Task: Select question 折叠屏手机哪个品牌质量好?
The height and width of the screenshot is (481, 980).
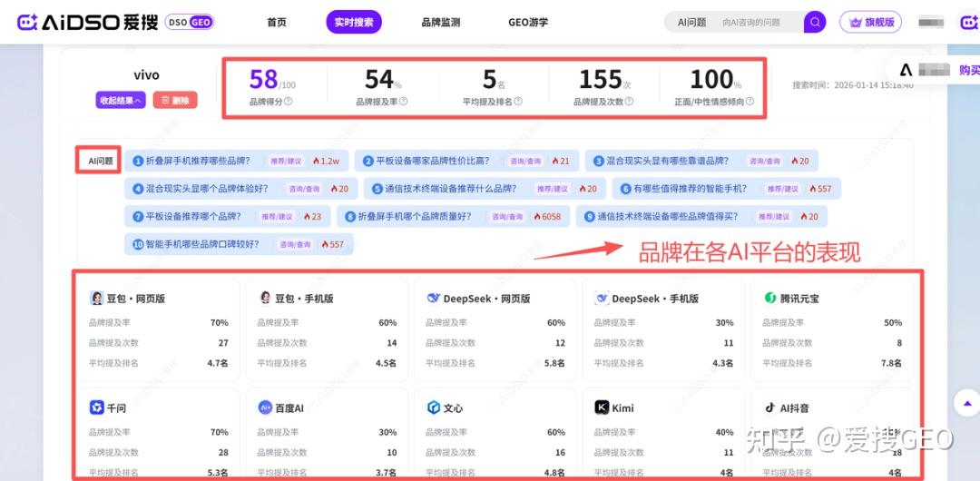Action: pyautogui.click(x=453, y=216)
